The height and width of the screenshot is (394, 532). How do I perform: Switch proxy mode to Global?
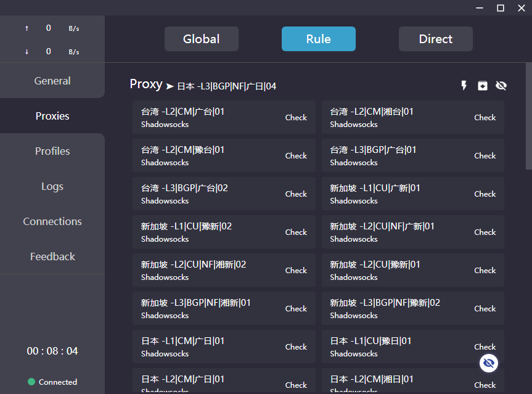201,39
